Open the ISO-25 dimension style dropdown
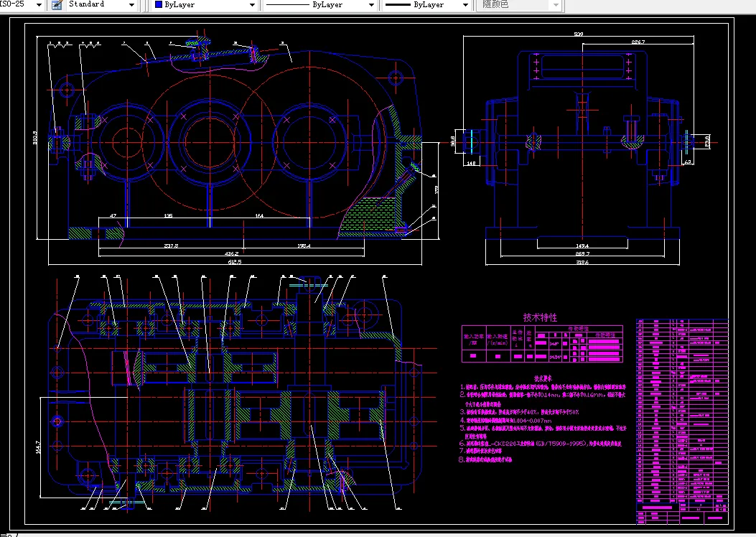Viewport: 756px width, 537px height. coord(39,4)
